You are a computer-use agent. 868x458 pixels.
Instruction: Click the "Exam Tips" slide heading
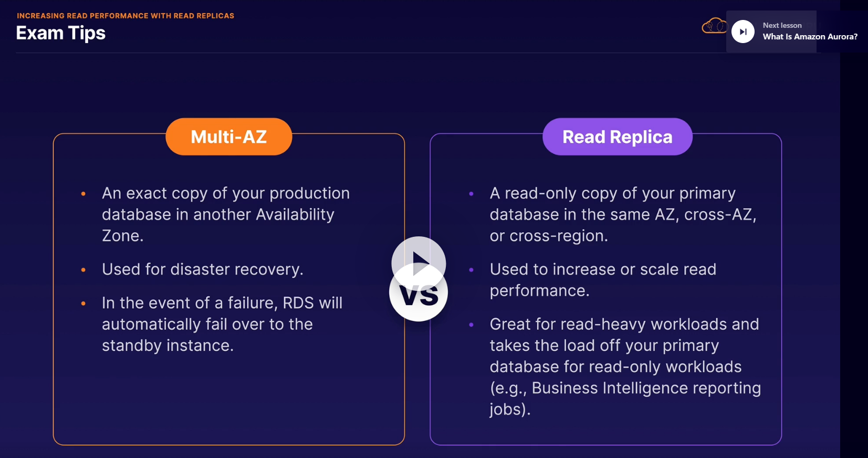[x=61, y=33]
